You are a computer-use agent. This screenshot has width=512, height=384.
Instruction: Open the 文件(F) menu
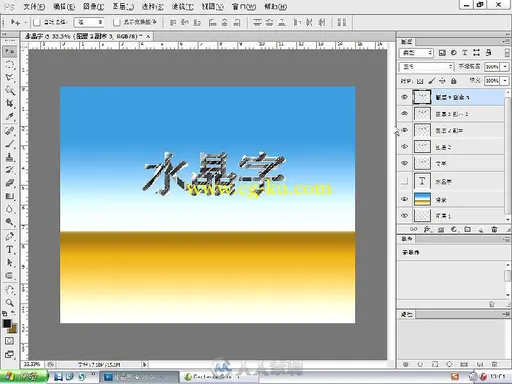[x=34, y=7]
